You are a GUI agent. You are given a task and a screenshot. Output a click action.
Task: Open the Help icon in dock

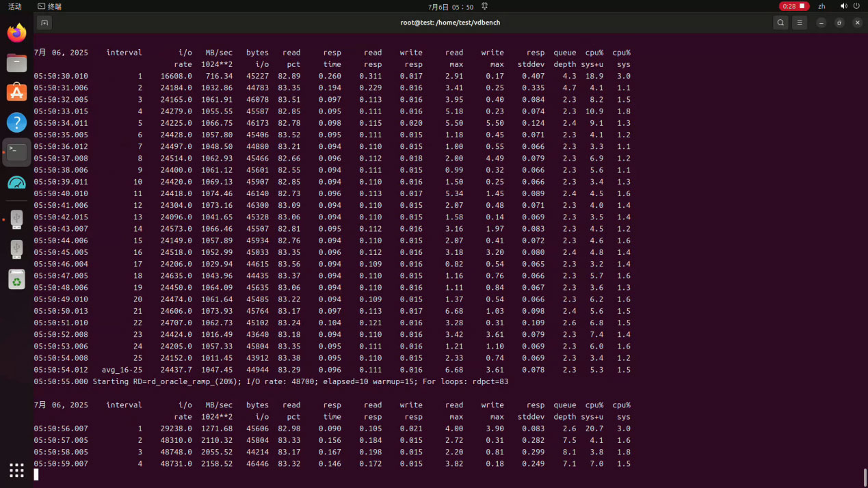(x=16, y=122)
